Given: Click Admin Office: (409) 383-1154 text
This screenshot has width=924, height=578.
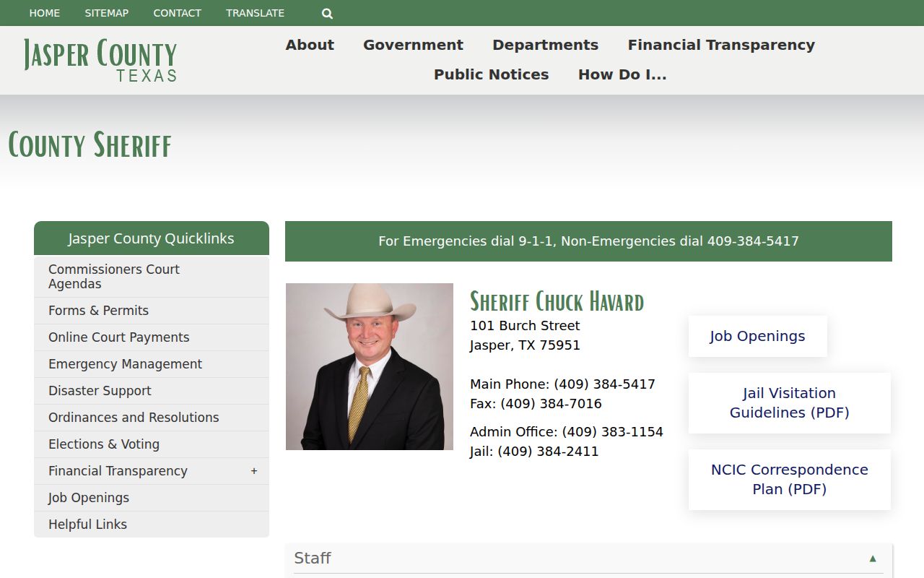Looking at the screenshot, I should 567,432.
